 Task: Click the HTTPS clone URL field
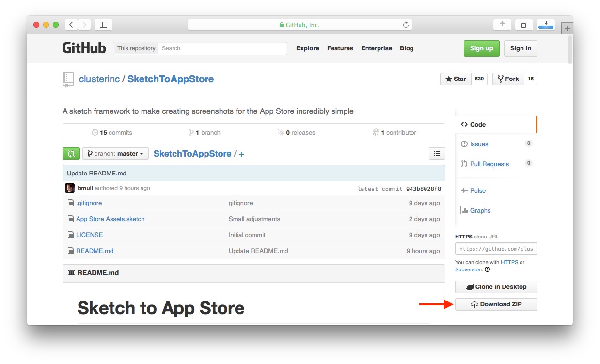tap(496, 249)
